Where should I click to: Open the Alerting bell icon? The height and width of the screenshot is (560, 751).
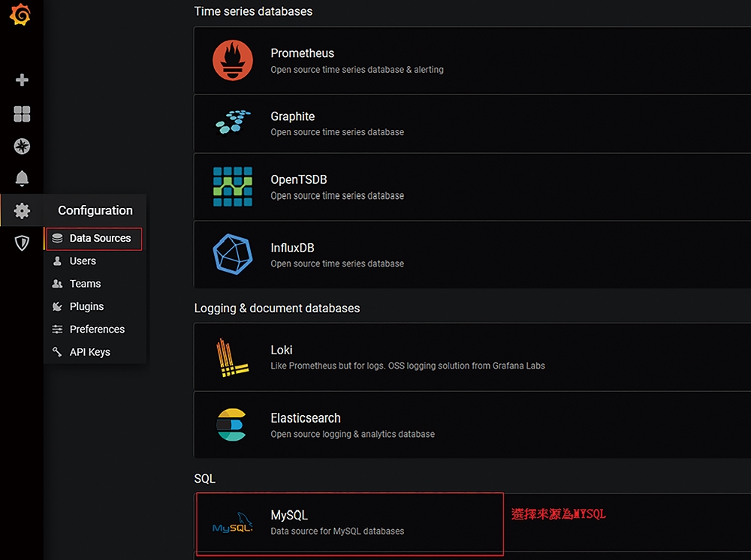pos(22,178)
